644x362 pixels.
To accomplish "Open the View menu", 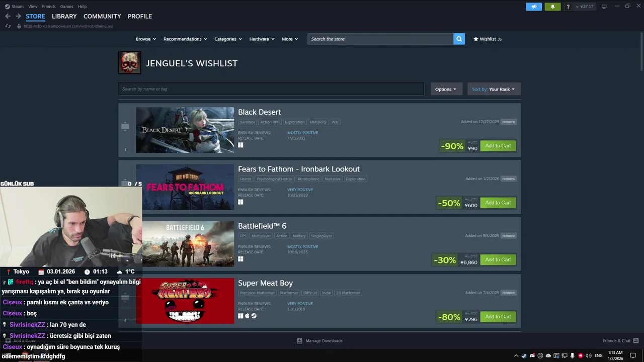I will [x=33, y=7].
